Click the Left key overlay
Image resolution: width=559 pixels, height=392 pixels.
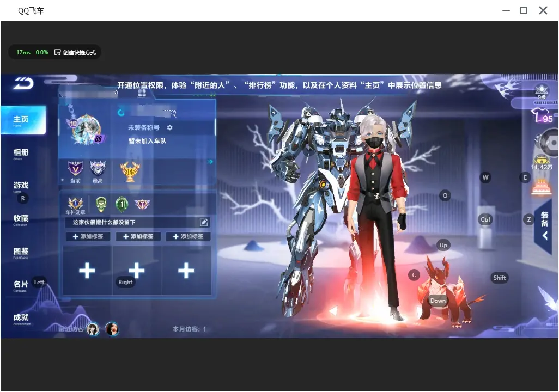39,282
